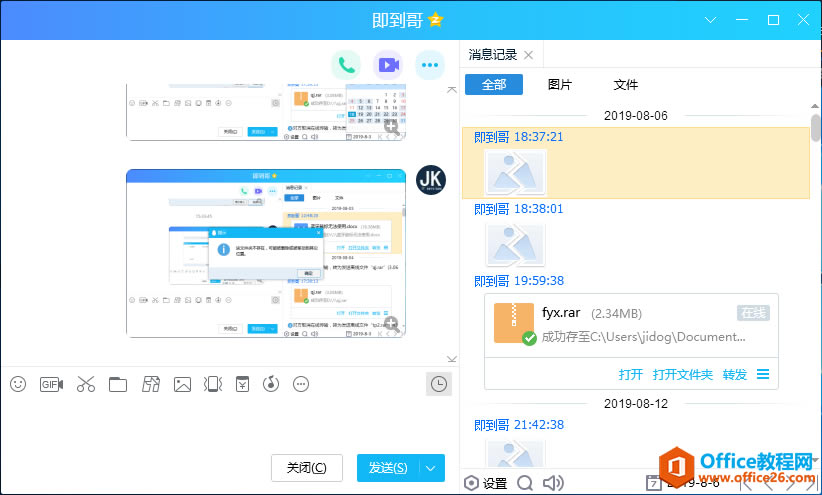Open the lower large chat screenshot image
Screen dimensions: 822x495
coord(266,253)
